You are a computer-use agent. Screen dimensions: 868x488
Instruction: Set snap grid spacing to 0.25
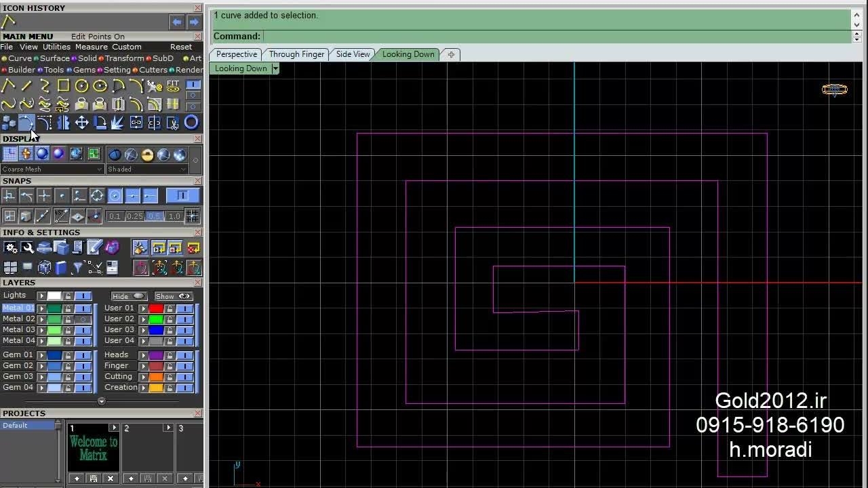134,216
